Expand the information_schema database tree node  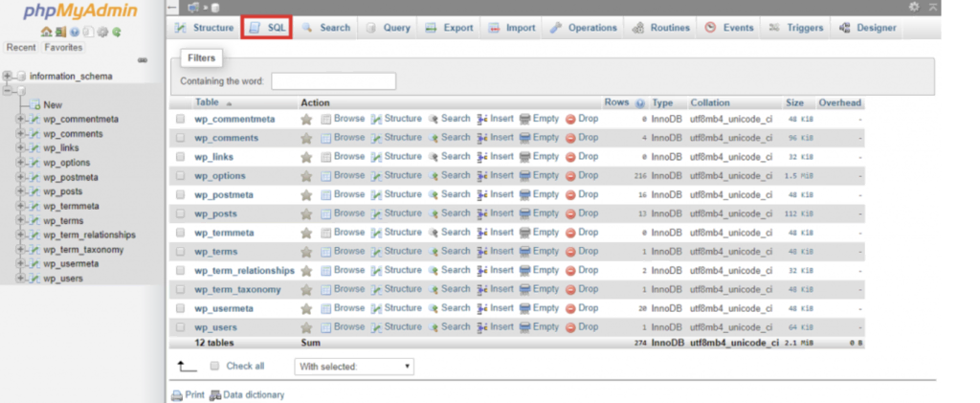(x=8, y=76)
